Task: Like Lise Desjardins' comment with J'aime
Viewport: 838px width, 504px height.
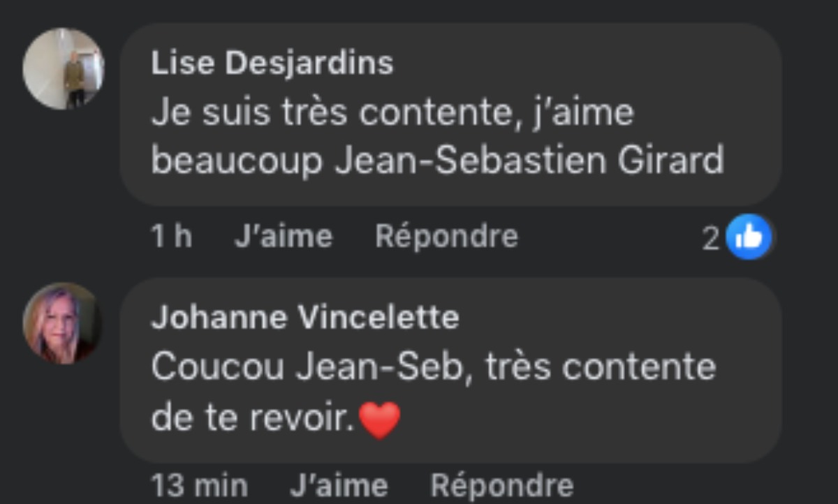Action: tap(284, 237)
